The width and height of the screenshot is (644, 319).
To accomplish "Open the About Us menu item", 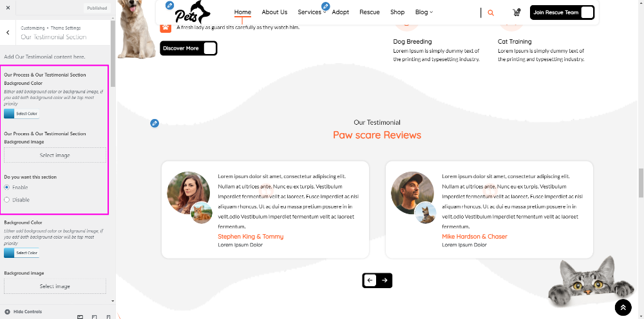I will [x=274, y=12].
